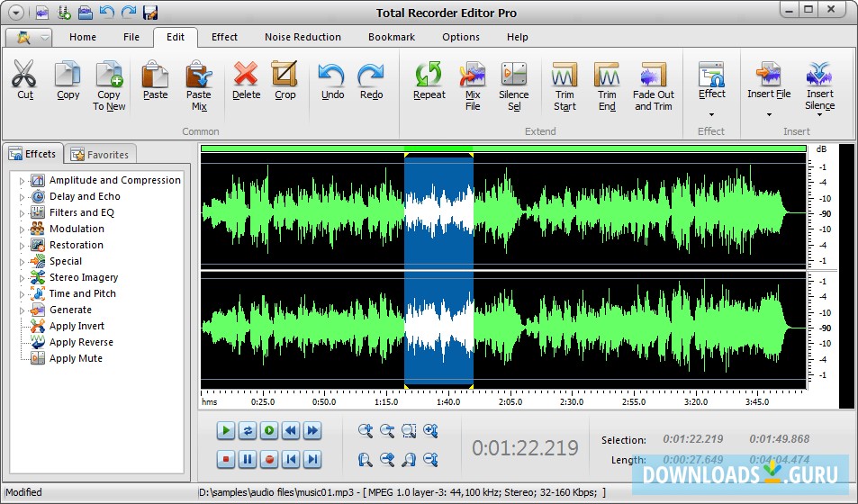Open the Favorites panel tab
The height and width of the screenshot is (504, 858).
click(101, 155)
